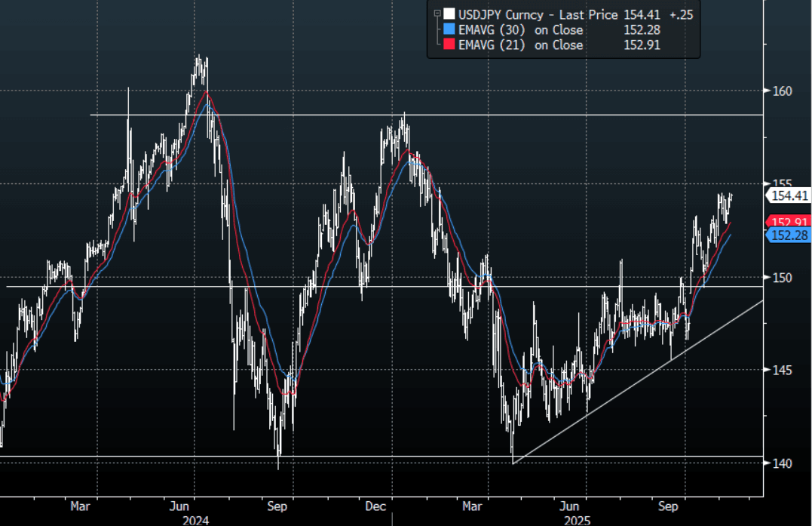Screen dimensions: 812x526
Task: Click the +.25 price change value
Action: (x=681, y=14)
